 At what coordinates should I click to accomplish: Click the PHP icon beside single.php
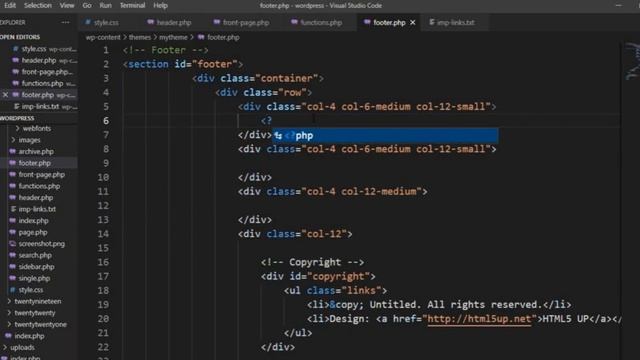tap(12, 278)
